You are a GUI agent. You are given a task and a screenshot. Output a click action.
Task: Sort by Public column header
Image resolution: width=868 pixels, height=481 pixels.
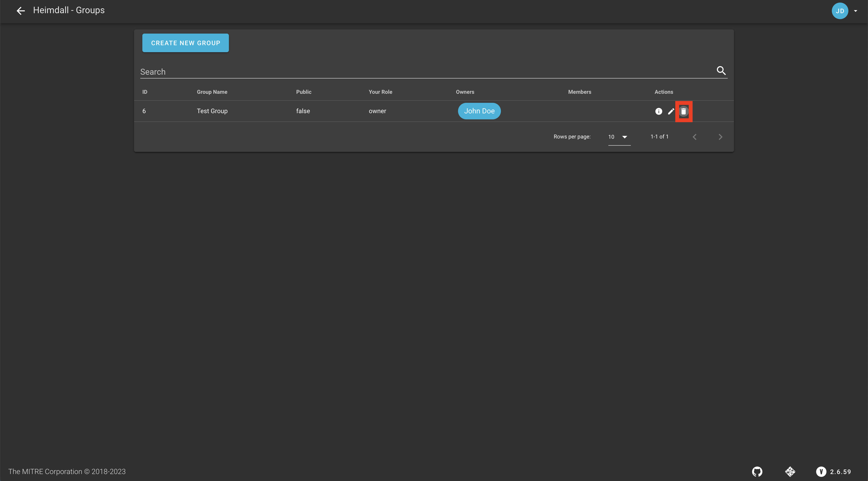[x=304, y=92]
